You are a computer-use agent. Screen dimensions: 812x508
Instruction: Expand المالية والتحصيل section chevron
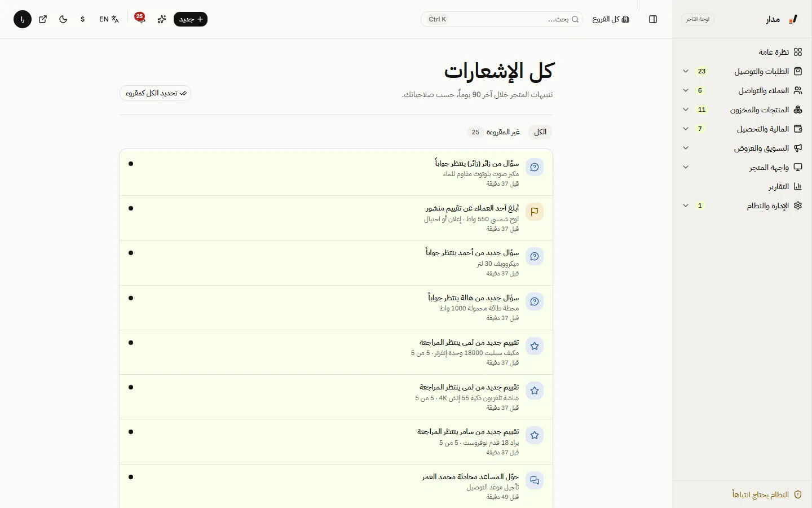click(686, 129)
